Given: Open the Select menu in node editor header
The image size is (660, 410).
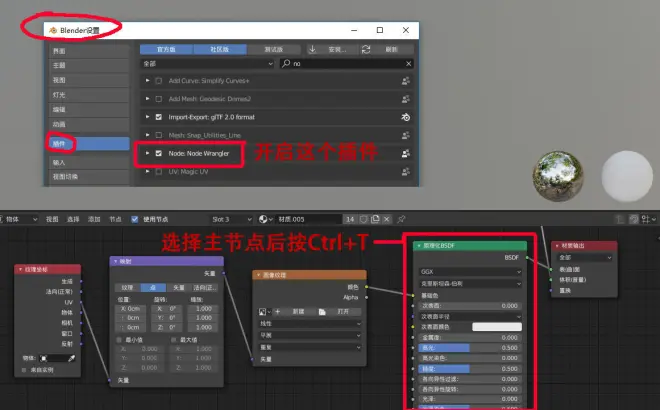Looking at the screenshot, I should (73, 219).
